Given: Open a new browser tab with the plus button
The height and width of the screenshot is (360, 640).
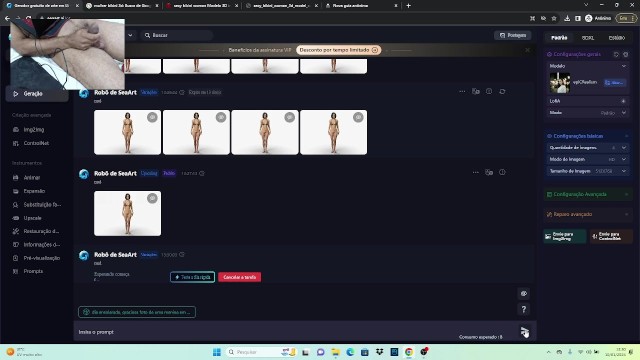Looking at the screenshot, I should (x=409, y=6).
